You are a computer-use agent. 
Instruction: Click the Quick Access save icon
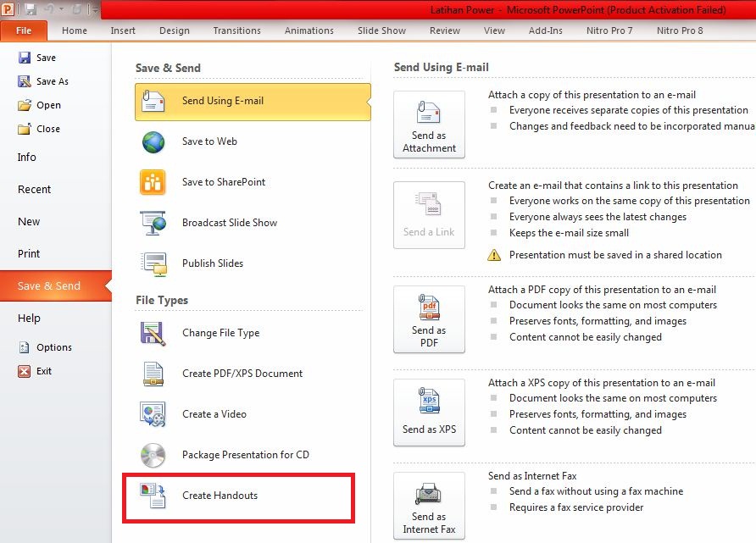tap(31, 9)
